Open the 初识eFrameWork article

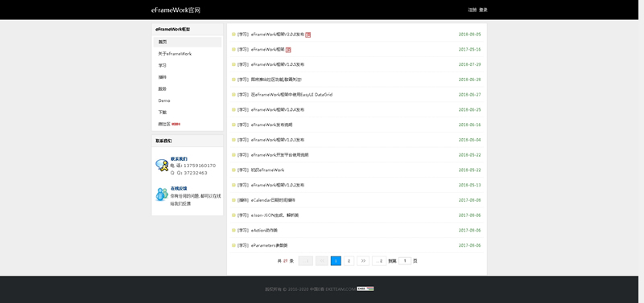coord(267,170)
